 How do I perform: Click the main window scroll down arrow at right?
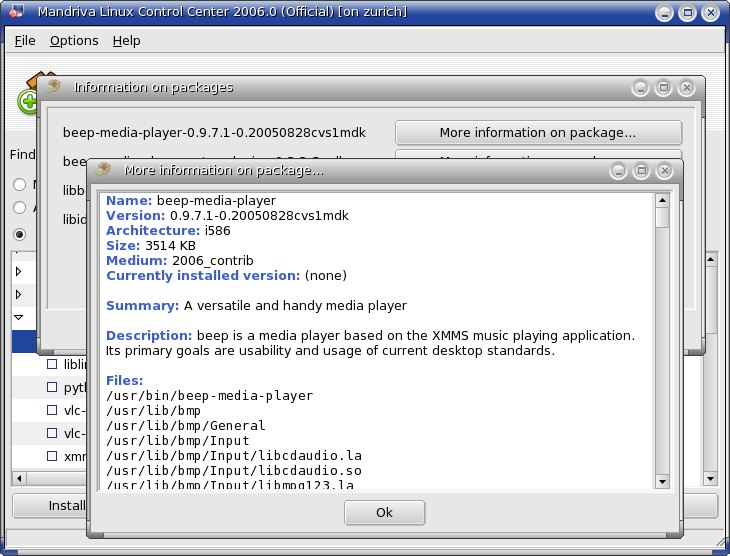[x=710, y=479]
